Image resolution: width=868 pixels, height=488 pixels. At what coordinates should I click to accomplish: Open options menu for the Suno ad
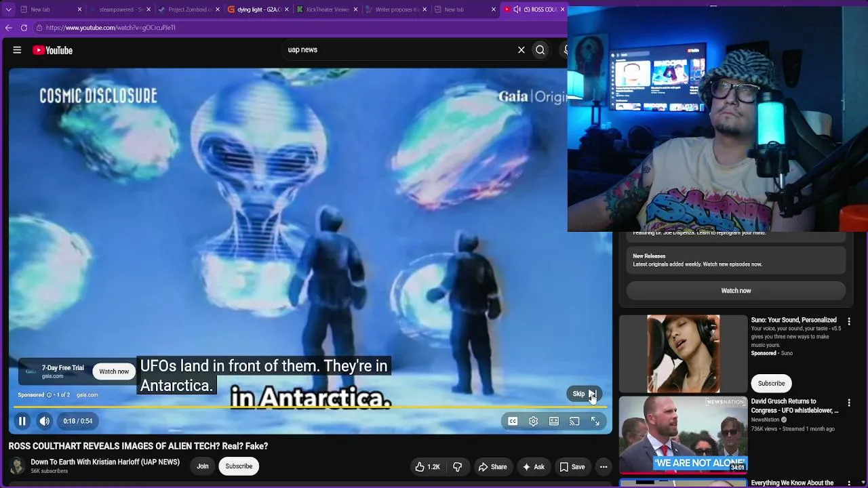pos(849,322)
